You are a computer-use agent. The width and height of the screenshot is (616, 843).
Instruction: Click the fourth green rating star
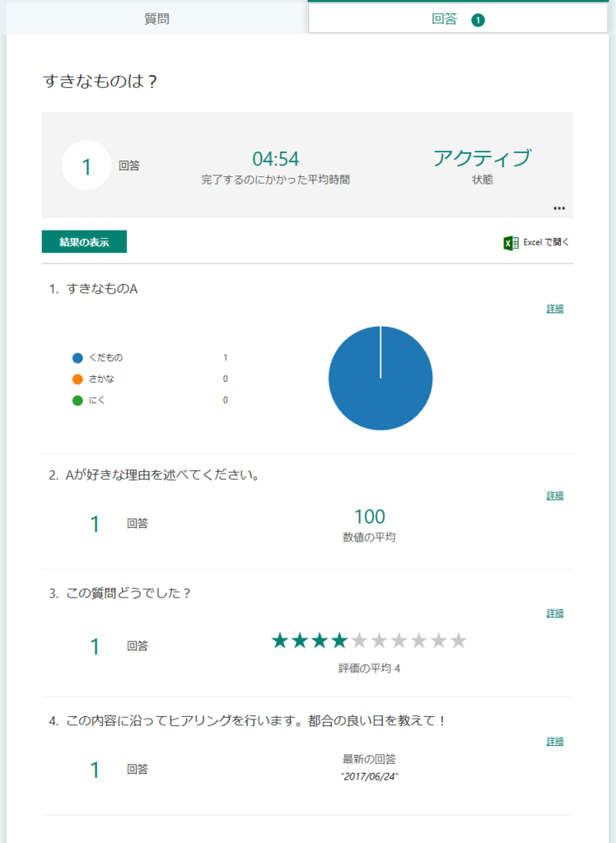pyautogui.click(x=339, y=640)
